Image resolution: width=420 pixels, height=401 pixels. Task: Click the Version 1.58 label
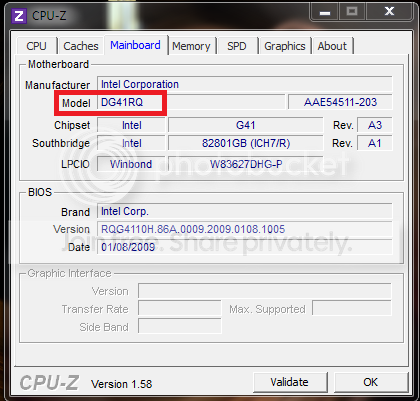pyautogui.click(x=121, y=384)
